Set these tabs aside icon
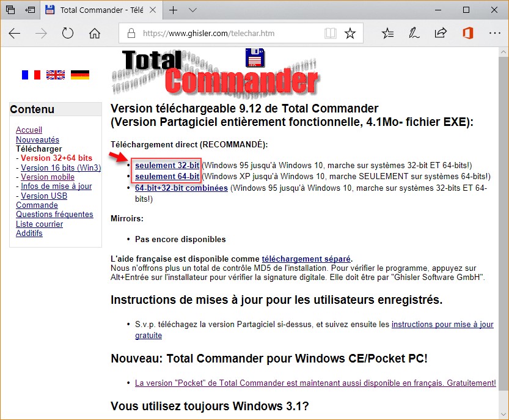The height and width of the screenshot is (420, 509). (x=30, y=10)
